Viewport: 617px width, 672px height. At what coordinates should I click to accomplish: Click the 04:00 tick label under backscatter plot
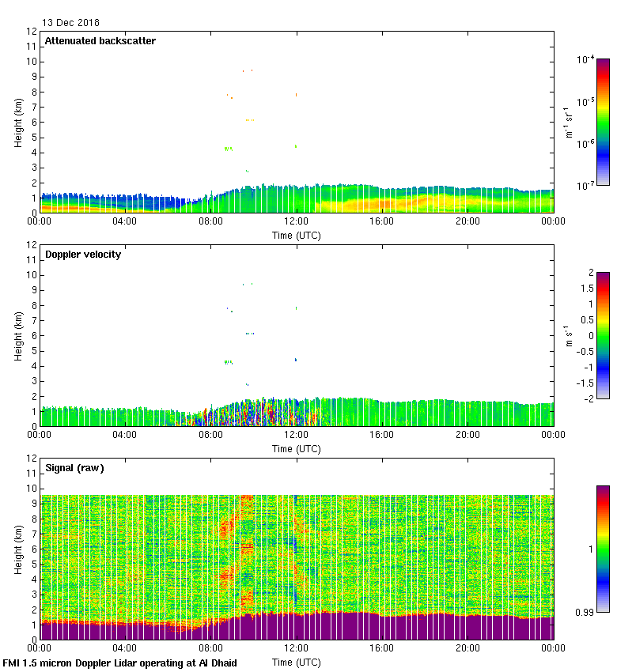(125, 221)
